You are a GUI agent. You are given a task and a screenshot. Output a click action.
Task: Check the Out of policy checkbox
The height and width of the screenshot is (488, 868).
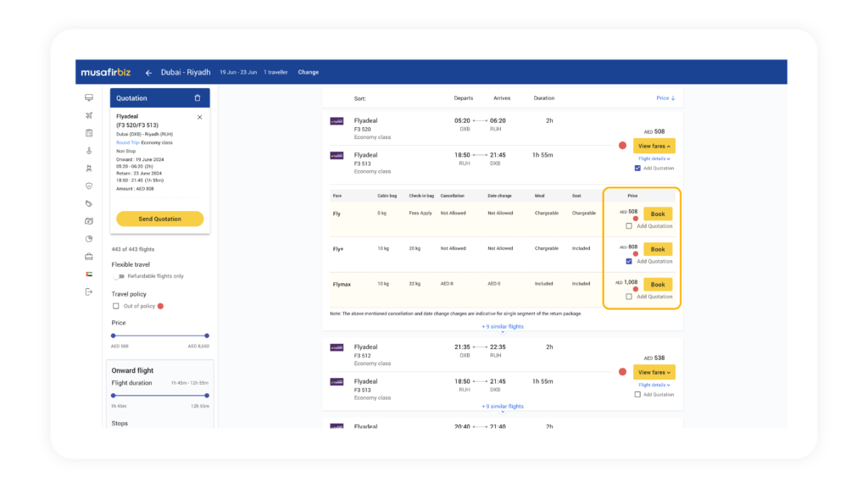115,306
